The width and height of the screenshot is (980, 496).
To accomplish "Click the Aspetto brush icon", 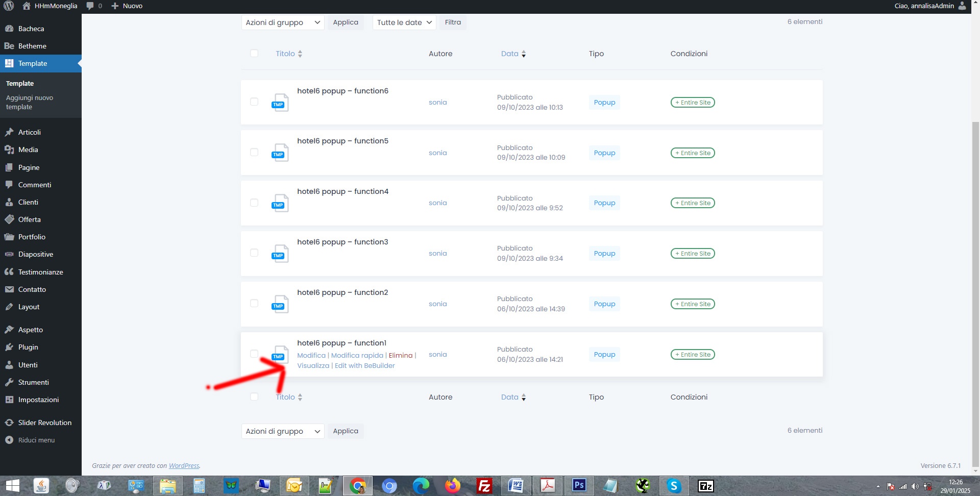I will [9, 330].
